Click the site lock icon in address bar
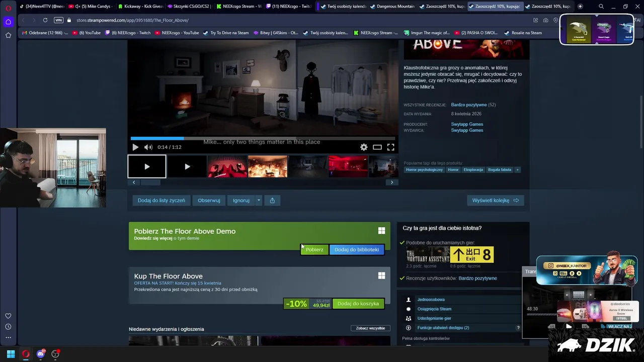This screenshot has width=644, height=362. tap(70, 20)
